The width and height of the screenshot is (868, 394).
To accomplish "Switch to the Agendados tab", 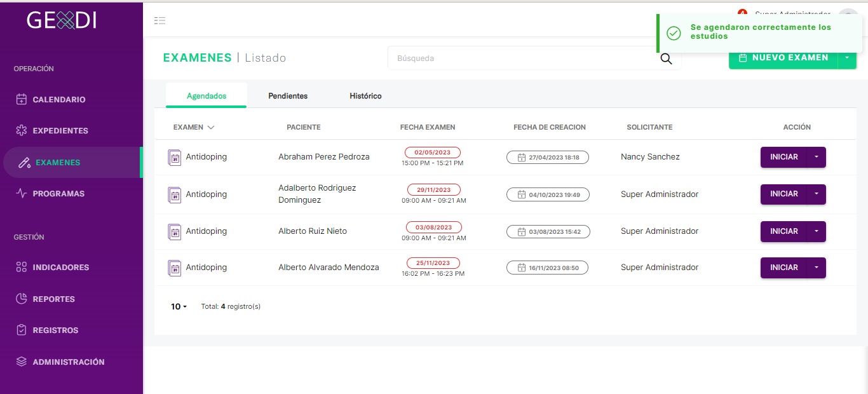I will click(x=207, y=96).
